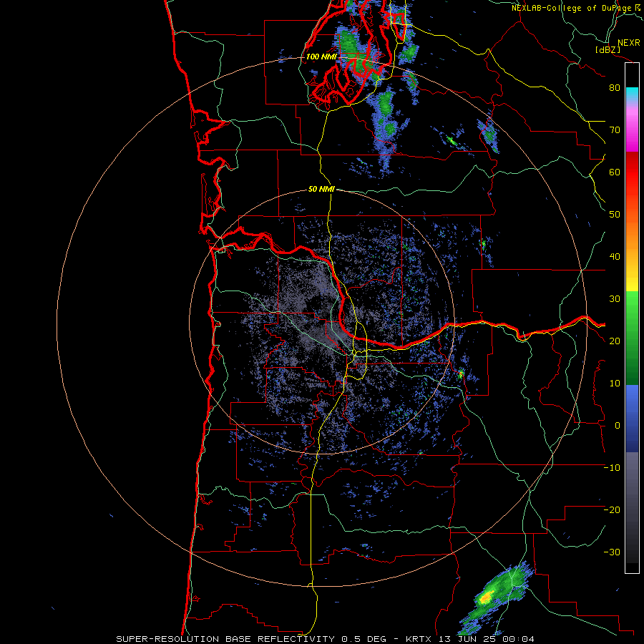644x644 pixels.
Task: Click the 30 value on the dBZ scale
Action: tap(615, 299)
